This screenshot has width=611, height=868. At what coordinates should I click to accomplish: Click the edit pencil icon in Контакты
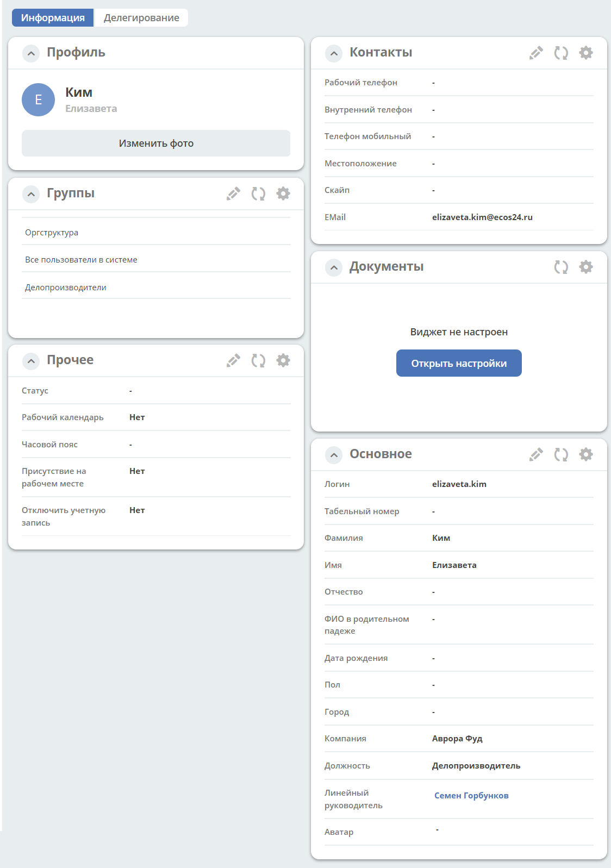pos(536,53)
